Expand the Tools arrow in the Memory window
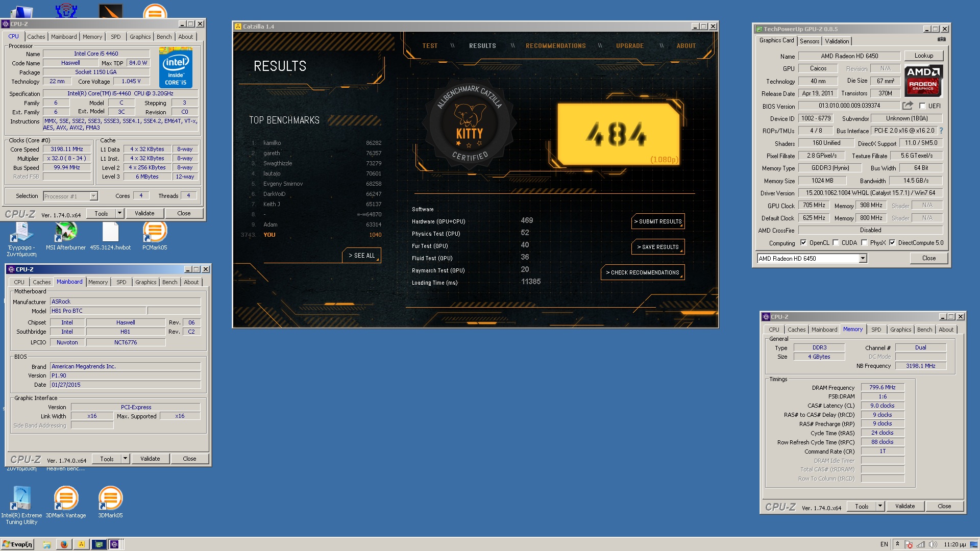Image resolution: width=980 pixels, height=551 pixels. pyautogui.click(x=880, y=506)
